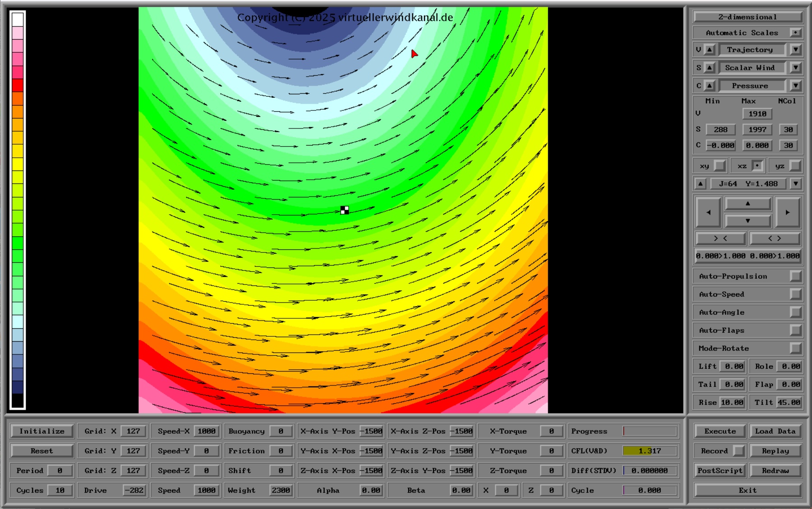
Task: Click the Initialize button
Action: [42, 431]
